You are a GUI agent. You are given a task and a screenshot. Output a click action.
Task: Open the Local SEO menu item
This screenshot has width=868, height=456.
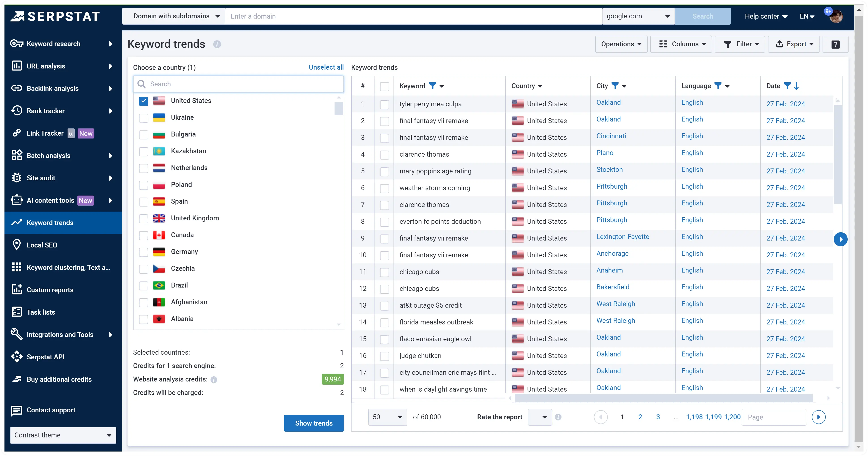42,245
